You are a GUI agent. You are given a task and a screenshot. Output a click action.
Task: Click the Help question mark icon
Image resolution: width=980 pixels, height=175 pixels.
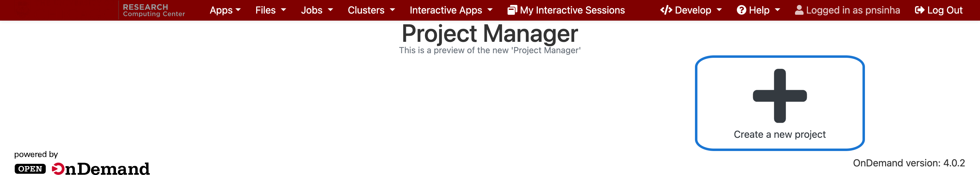[x=741, y=10]
